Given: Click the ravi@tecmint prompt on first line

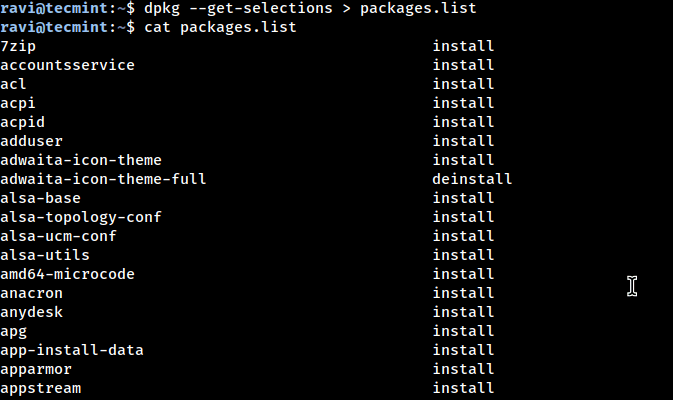Looking at the screenshot, I should coord(53,8).
